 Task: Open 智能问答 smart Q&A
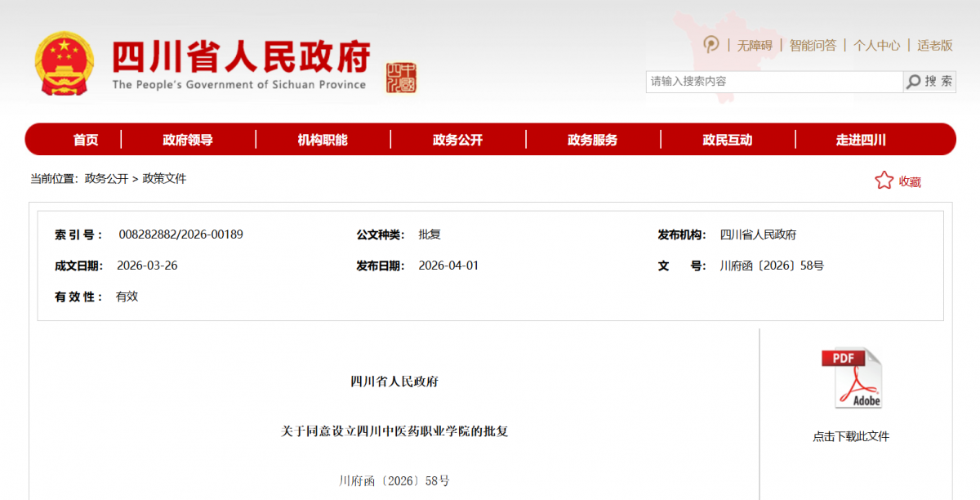point(813,46)
